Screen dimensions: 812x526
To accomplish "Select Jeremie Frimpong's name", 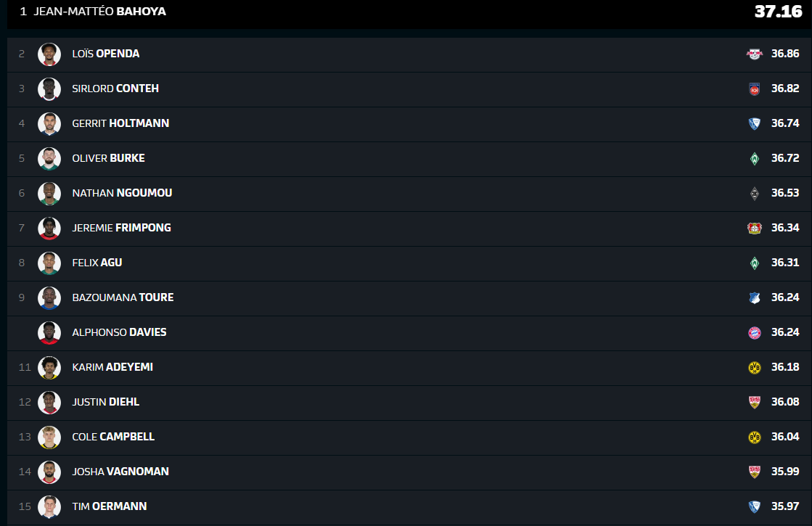I will click(121, 228).
